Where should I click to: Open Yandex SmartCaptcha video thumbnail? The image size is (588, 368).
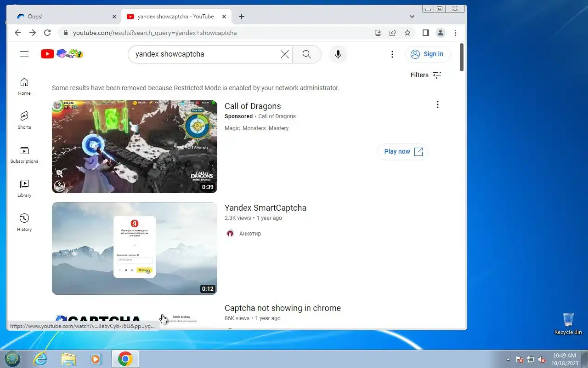[x=135, y=248]
